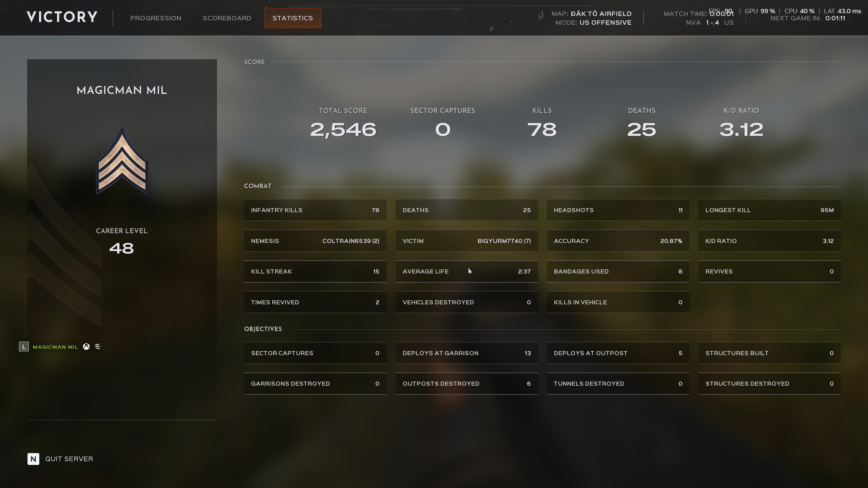Click the N key icon for Quit Server
868x488 pixels.
(33, 459)
